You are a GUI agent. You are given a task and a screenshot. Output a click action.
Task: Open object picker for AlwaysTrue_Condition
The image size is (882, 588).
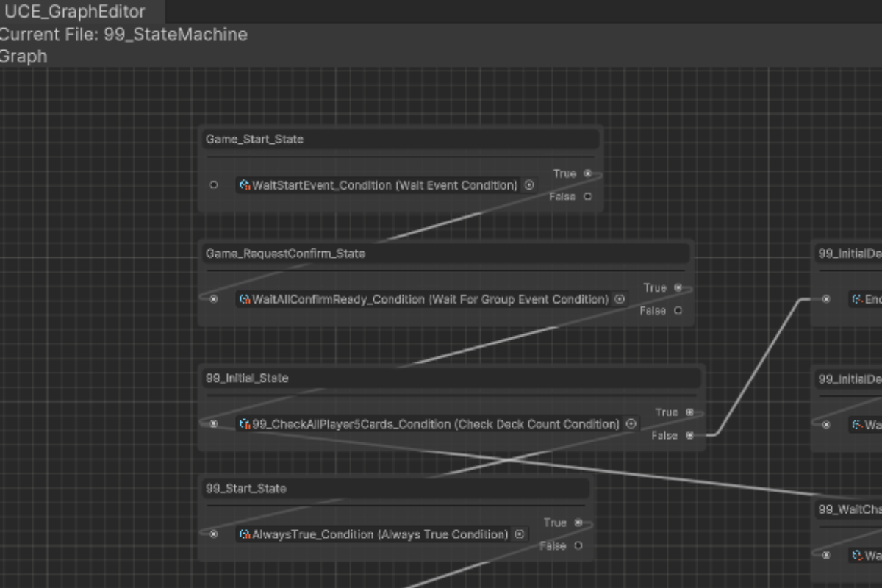(x=520, y=534)
